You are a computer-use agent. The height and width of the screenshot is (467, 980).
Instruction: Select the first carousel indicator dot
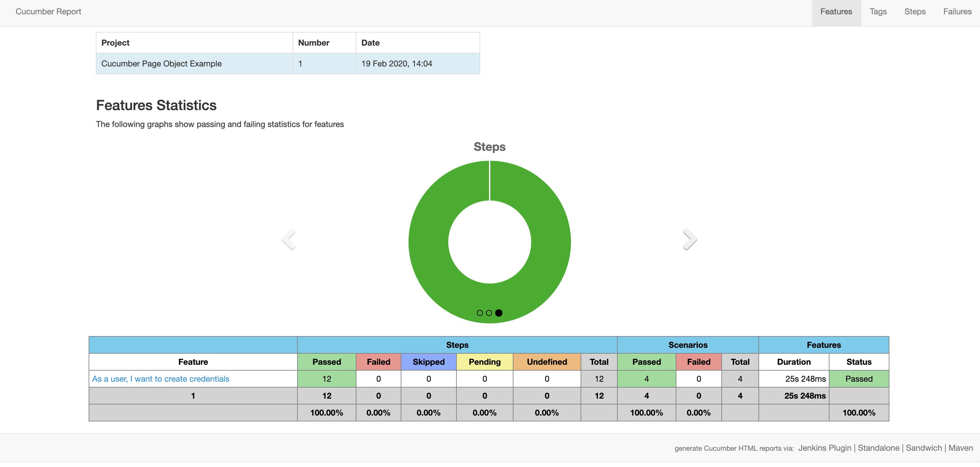pos(480,313)
